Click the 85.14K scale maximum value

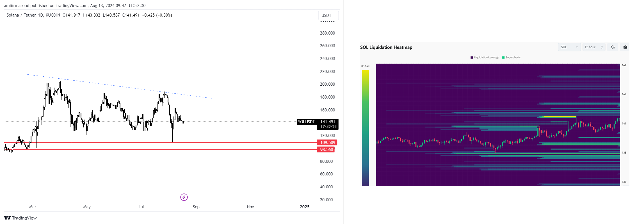365,66
